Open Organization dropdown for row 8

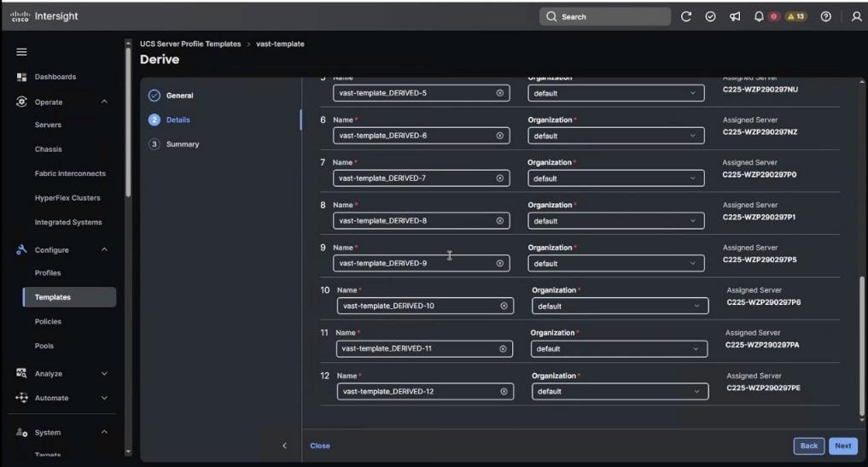pos(616,220)
